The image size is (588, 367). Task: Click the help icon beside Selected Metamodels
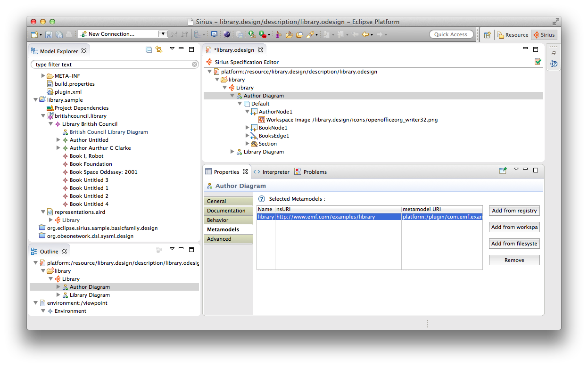click(262, 199)
